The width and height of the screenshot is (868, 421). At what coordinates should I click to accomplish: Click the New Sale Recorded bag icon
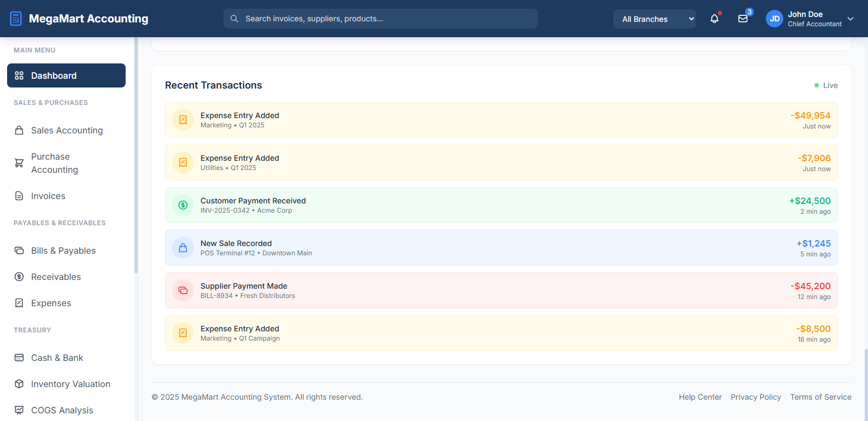click(183, 248)
